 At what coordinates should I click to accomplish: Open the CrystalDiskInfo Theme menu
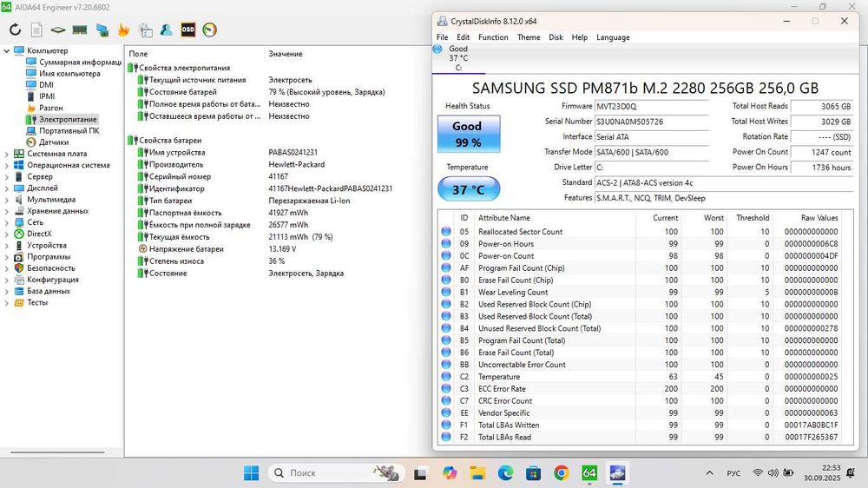[529, 37]
